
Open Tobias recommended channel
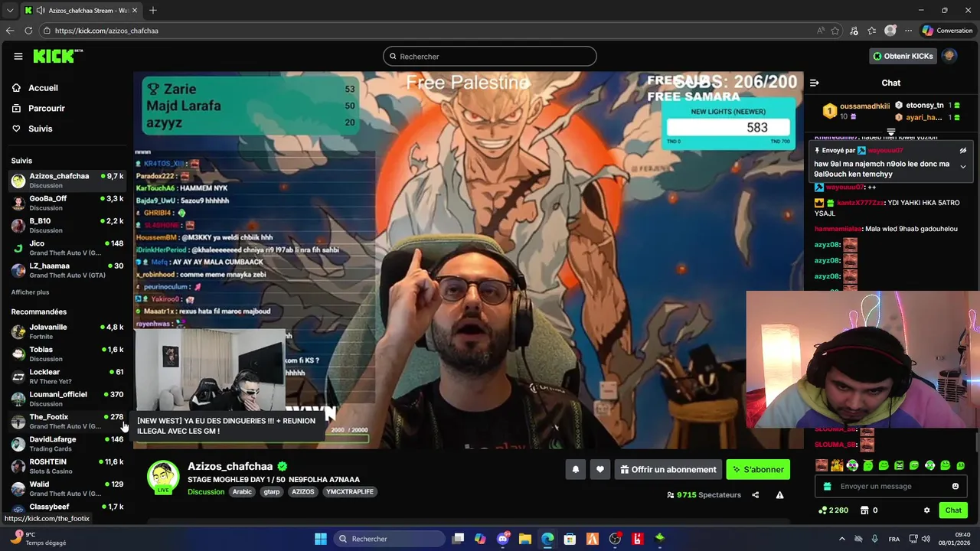(67, 354)
